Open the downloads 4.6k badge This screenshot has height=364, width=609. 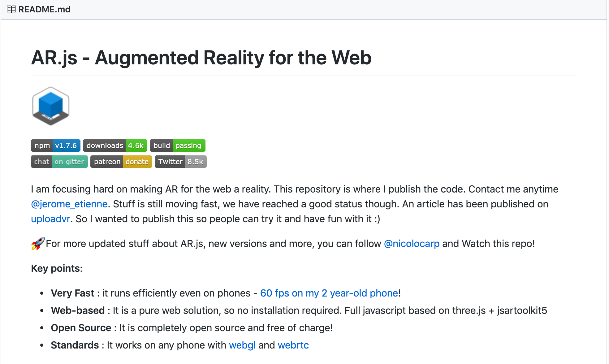point(115,145)
